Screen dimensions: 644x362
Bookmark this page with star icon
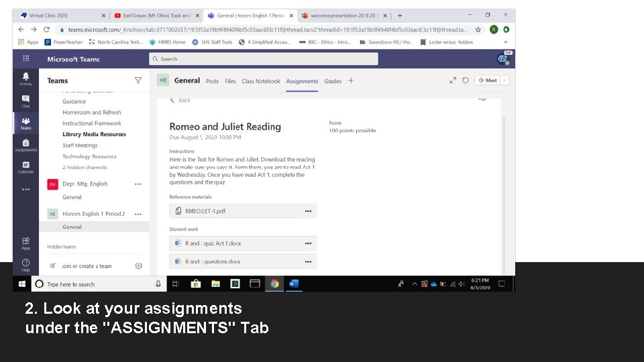pyautogui.click(x=478, y=29)
